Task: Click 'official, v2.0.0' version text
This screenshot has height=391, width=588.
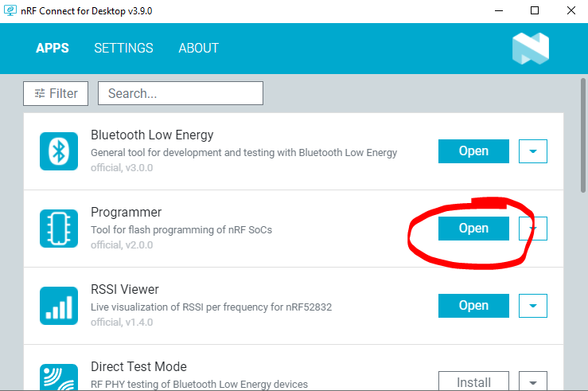Action: coord(122,245)
